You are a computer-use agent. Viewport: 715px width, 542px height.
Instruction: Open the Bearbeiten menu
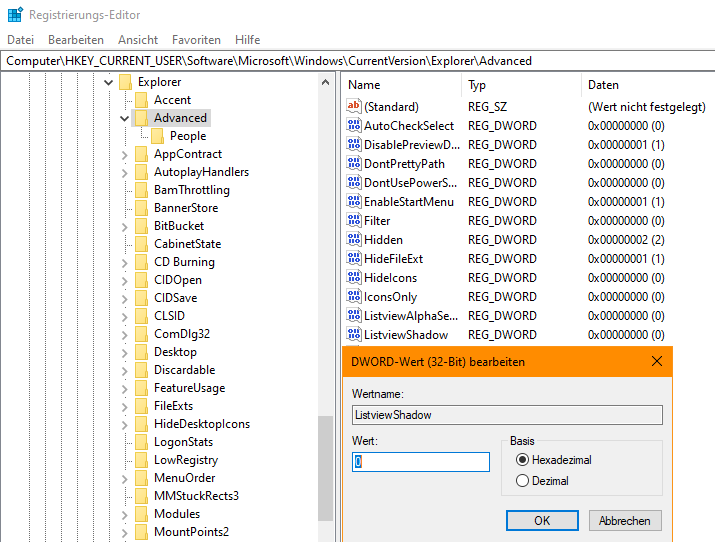76,40
